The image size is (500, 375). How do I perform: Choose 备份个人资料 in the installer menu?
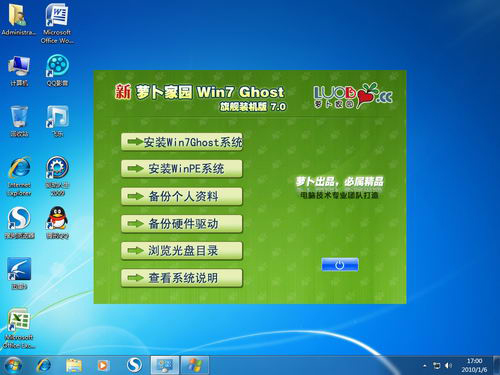[182, 196]
